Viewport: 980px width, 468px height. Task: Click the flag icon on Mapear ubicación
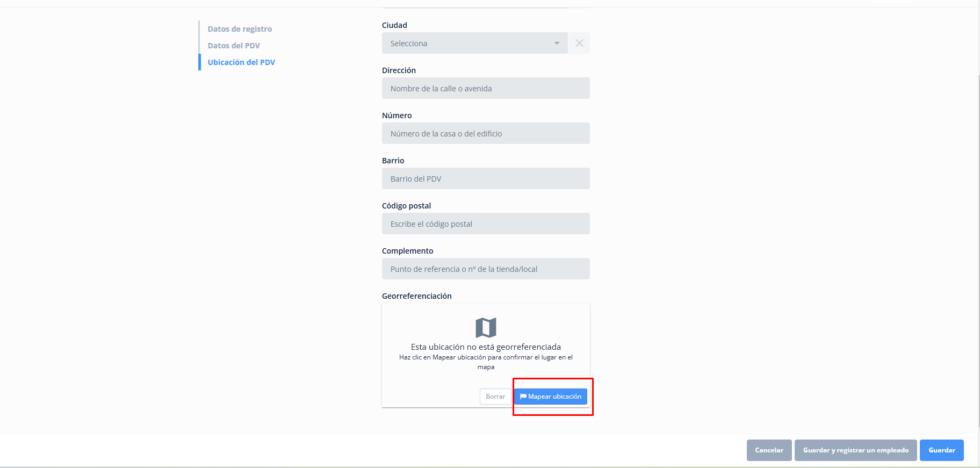pyautogui.click(x=523, y=397)
